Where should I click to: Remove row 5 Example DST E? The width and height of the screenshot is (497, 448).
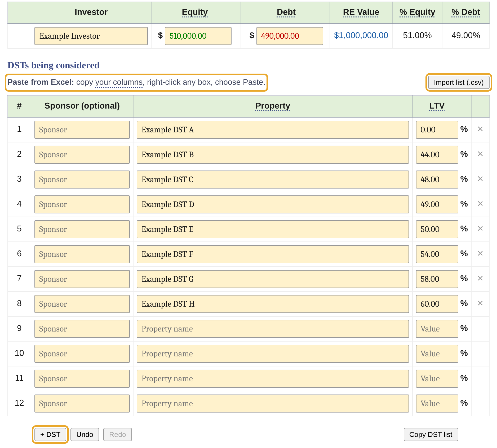[x=480, y=229]
